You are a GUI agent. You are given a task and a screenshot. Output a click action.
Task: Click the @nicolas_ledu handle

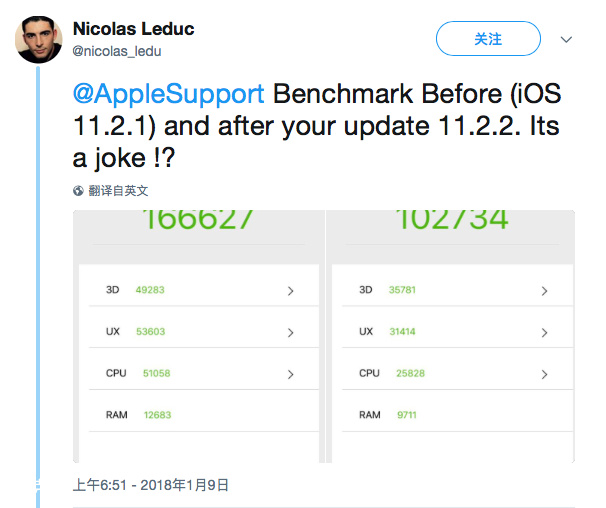pyautogui.click(x=117, y=51)
